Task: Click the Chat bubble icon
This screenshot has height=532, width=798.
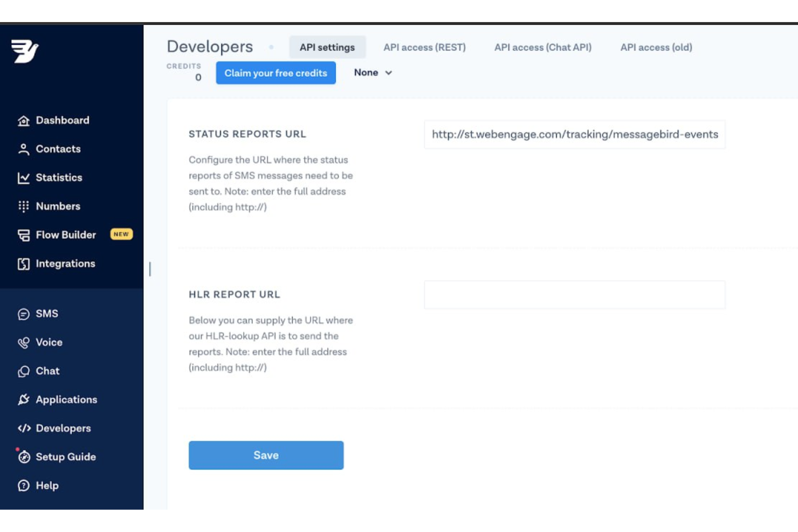Action: click(x=23, y=371)
